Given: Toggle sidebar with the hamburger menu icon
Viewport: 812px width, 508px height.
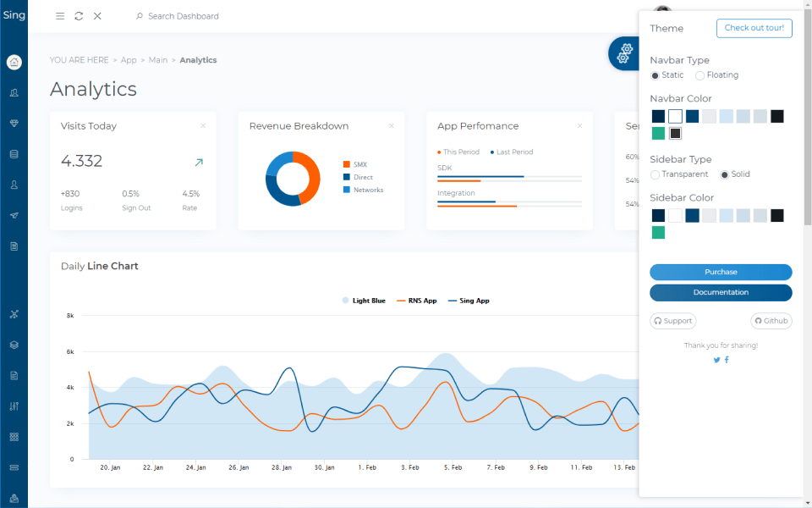Looking at the screenshot, I should (60, 16).
